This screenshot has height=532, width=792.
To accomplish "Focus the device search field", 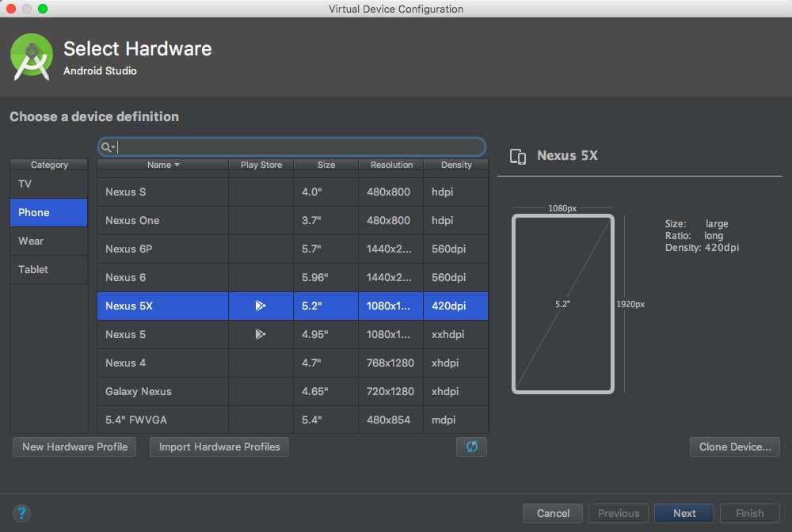I will click(x=292, y=147).
